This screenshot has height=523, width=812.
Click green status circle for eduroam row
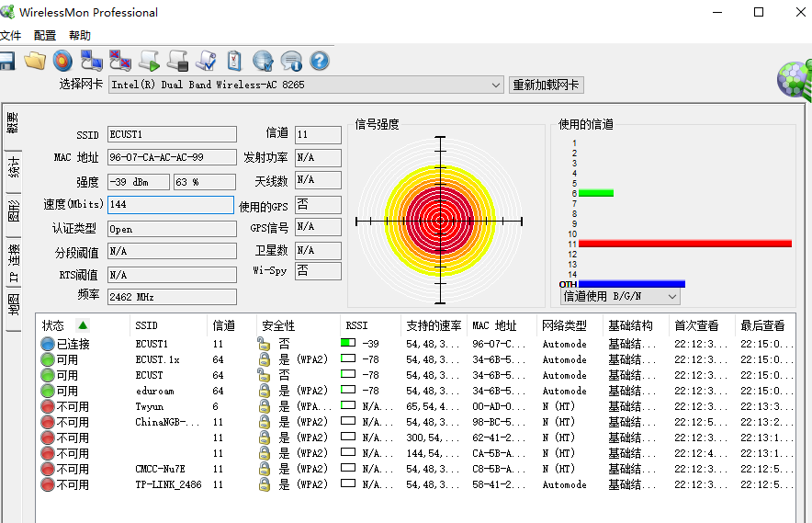pyautogui.click(x=48, y=391)
